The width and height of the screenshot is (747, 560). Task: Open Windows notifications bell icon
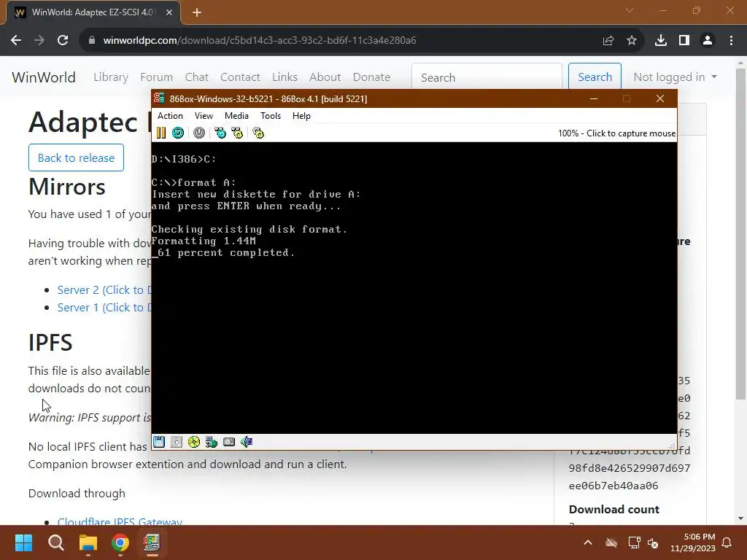(x=727, y=542)
